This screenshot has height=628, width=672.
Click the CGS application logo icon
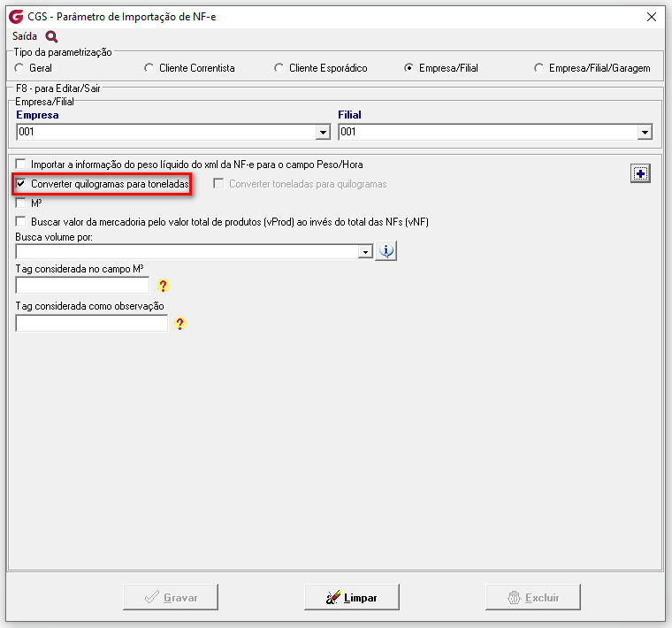click(16, 17)
